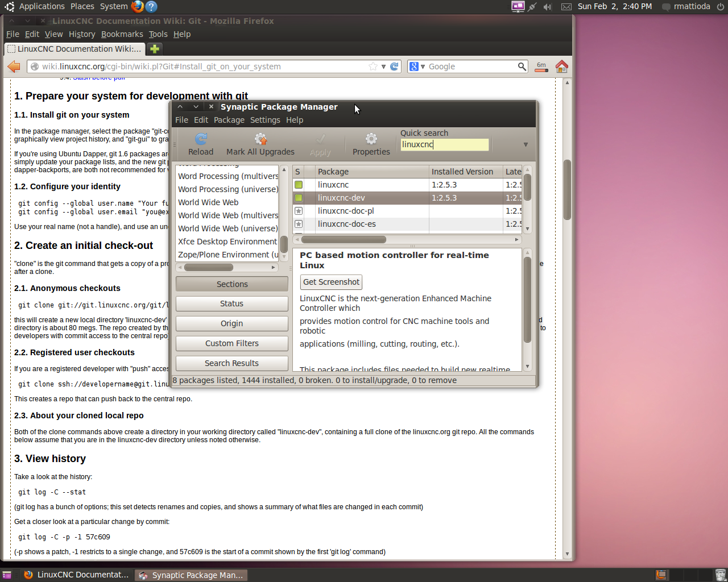Click the Custom Filters button
The image size is (728, 582).
click(232, 343)
